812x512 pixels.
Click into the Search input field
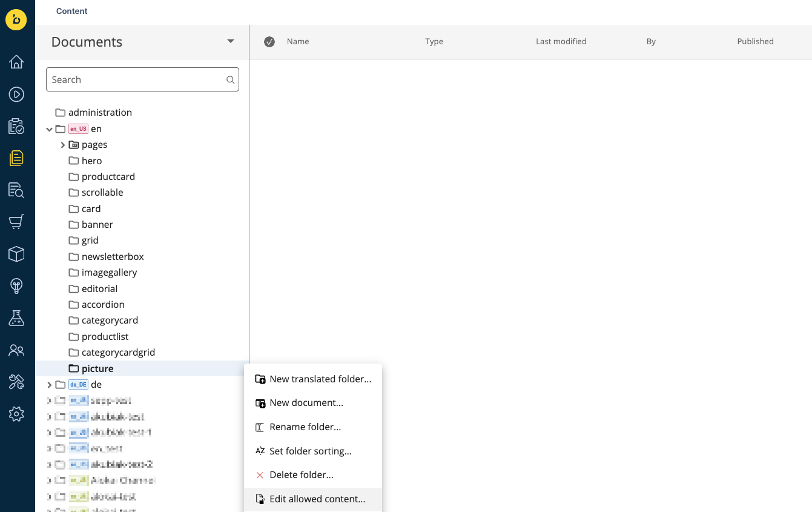[142, 79]
